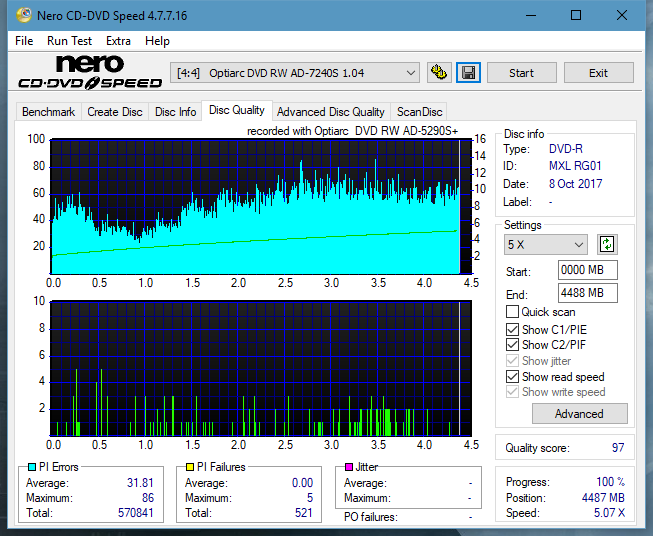Open the Extra menu
653x536 pixels.
pyautogui.click(x=118, y=41)
